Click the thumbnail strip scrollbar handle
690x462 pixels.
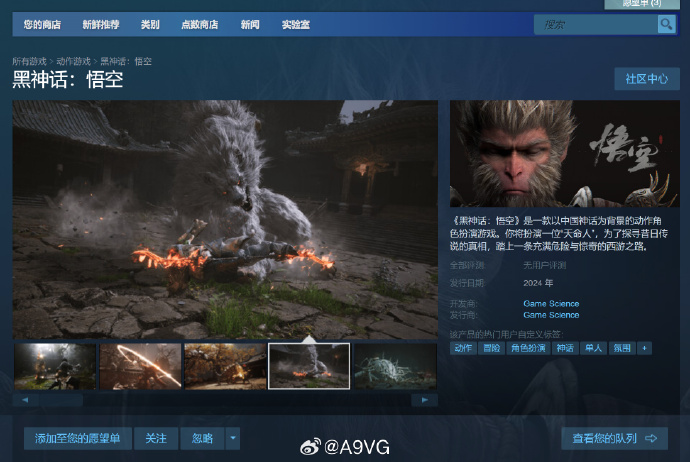[60, 400]
